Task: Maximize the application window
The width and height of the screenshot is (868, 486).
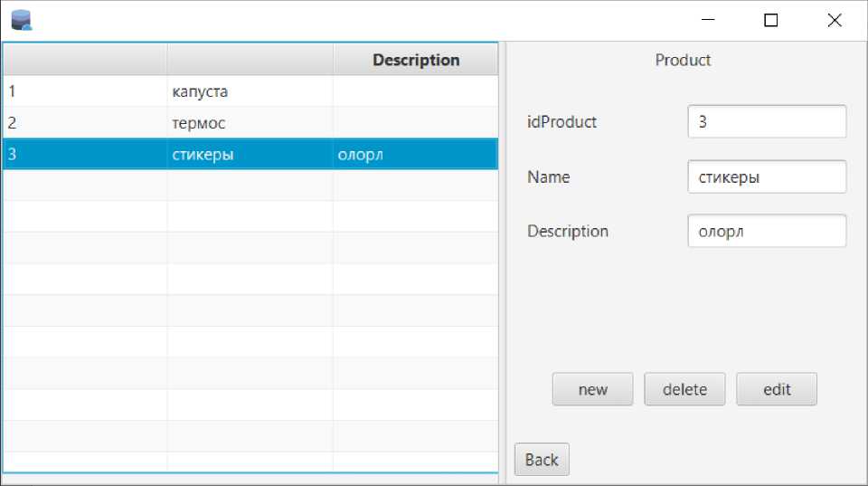Action: click(770, 21)
